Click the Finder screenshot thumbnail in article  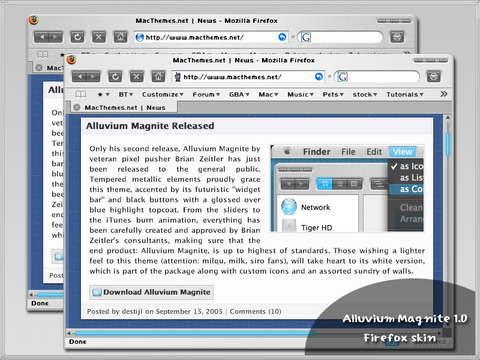(x=347, y=188)
